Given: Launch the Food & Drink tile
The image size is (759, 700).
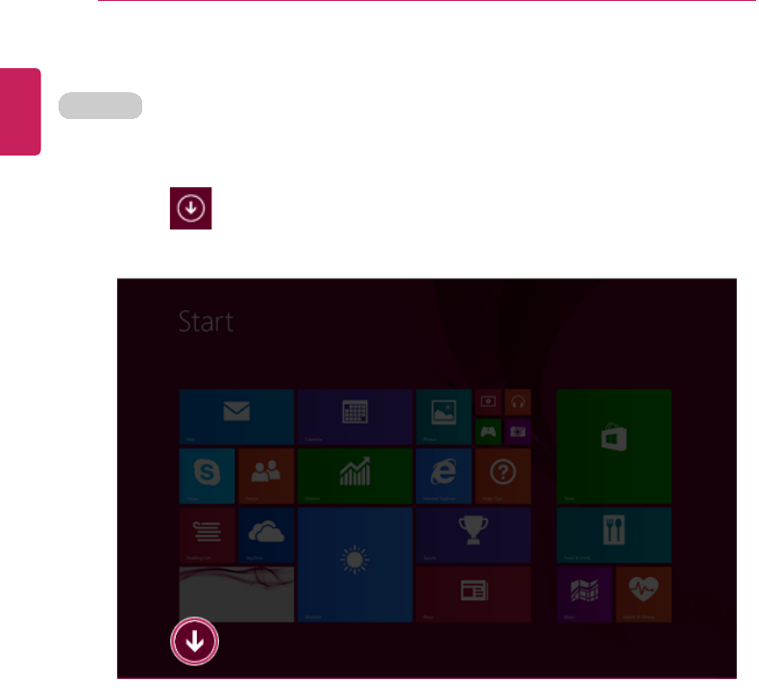Looking at the screenshot, I should tap(614, 535).
